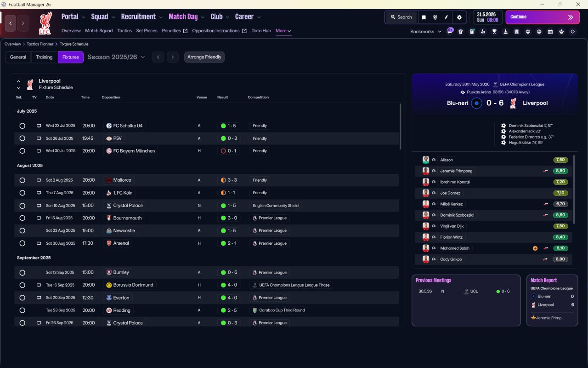Expand the Club menu dropdown
588x368 pixels.
click(227, 17)
